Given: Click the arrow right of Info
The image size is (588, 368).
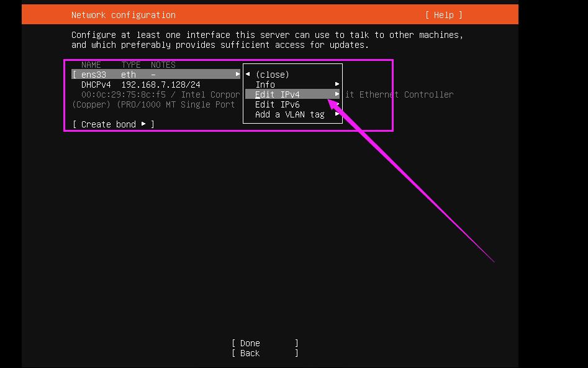Looking at the screenshot, I should click(x=337, y=85).
